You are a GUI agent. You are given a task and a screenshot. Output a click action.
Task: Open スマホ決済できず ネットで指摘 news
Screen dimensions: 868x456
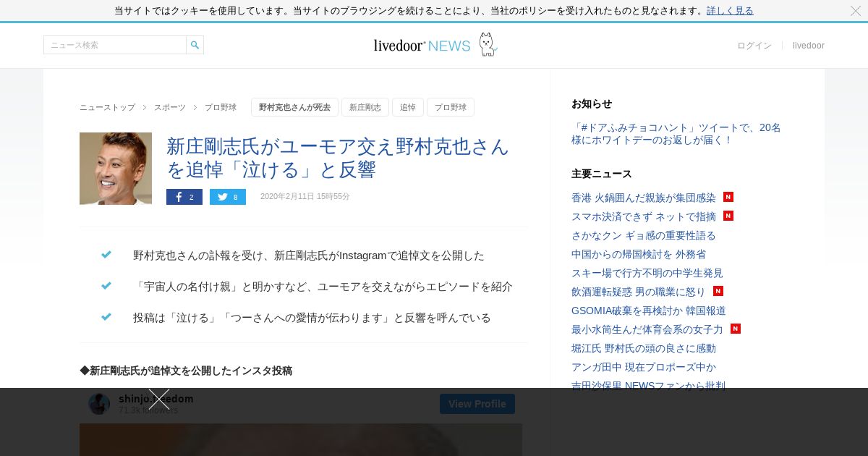tap(644, 216)
